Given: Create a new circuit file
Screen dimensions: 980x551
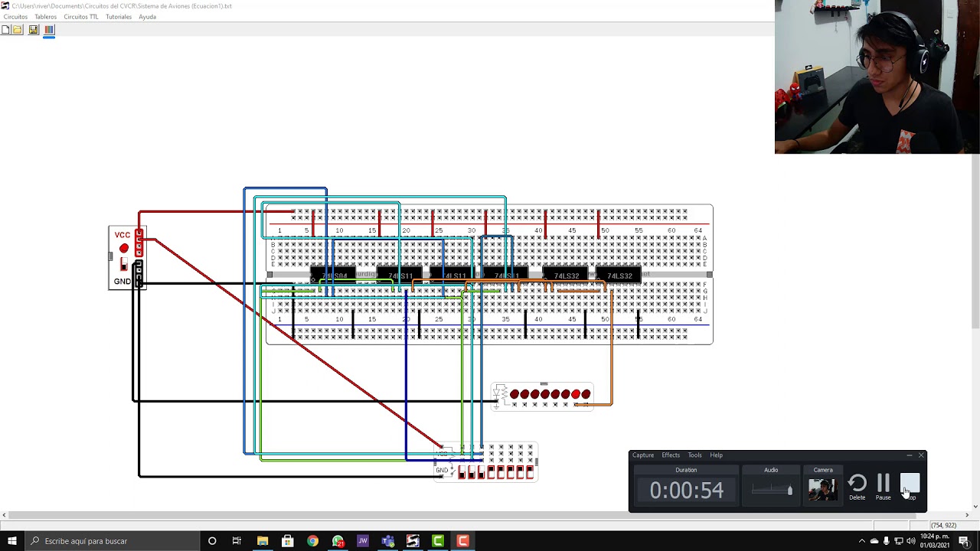Looking at the screenshot, I should pyautogui.click(x=5, y=30).
